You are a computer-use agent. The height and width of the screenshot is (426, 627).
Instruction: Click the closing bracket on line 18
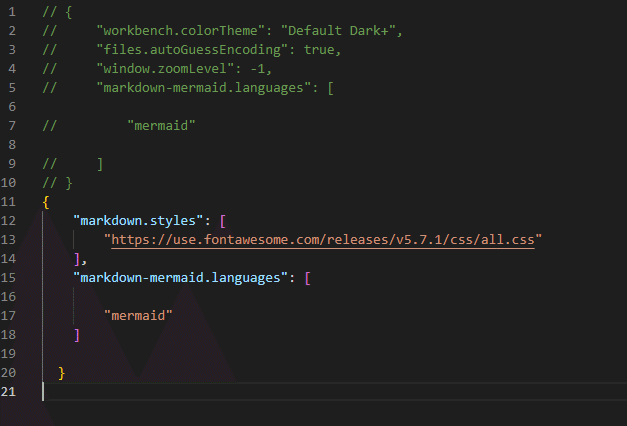tap(77, 335)
